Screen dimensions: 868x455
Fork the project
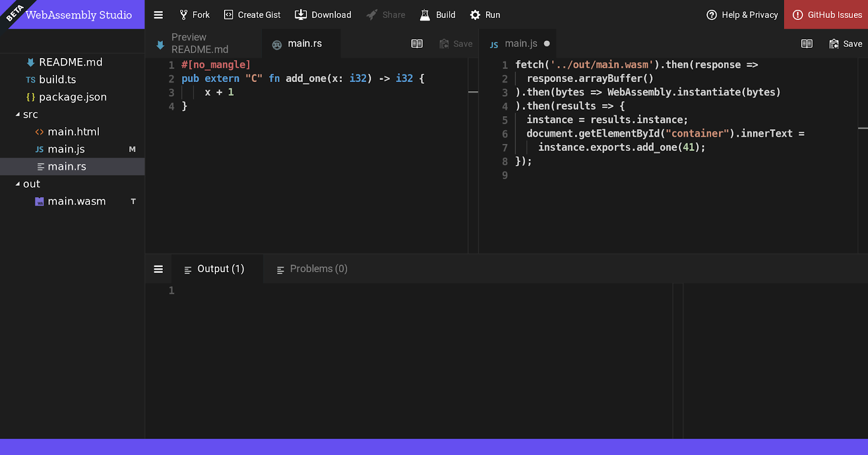point(194,15)
